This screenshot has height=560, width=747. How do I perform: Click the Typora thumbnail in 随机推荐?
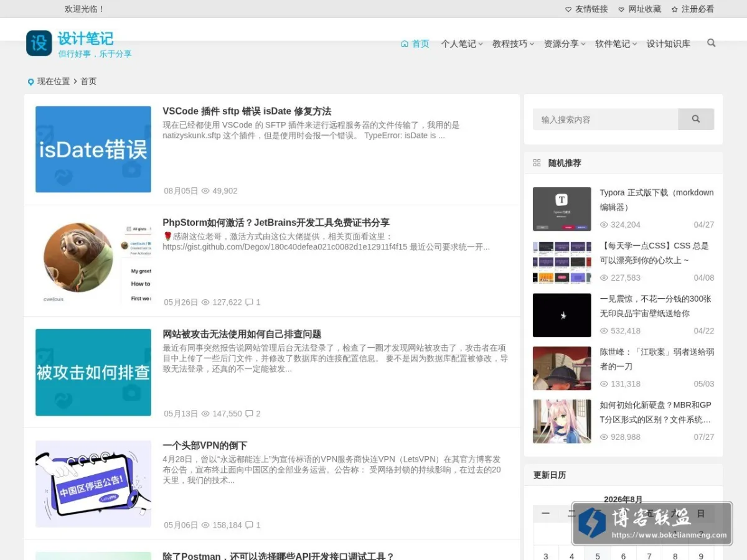pos(562,209)
